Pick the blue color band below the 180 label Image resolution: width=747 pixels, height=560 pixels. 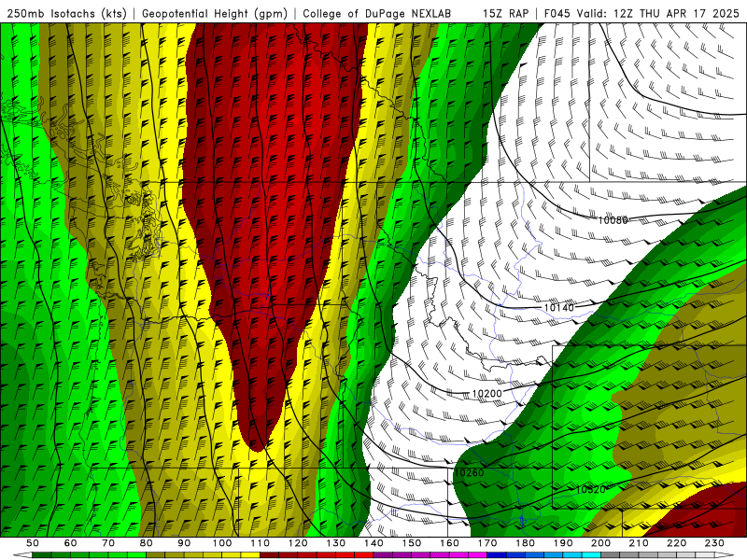click(534, 555)
